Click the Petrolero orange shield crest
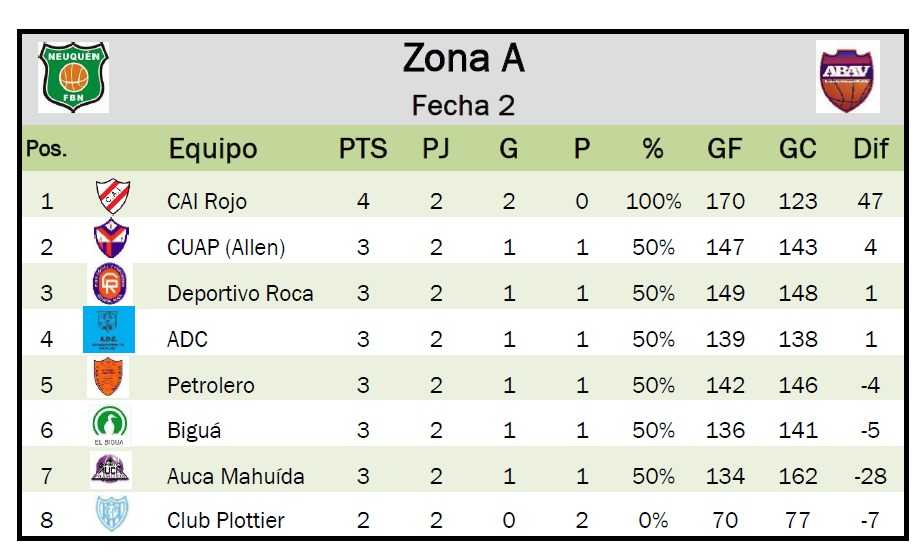 point(109,378)
